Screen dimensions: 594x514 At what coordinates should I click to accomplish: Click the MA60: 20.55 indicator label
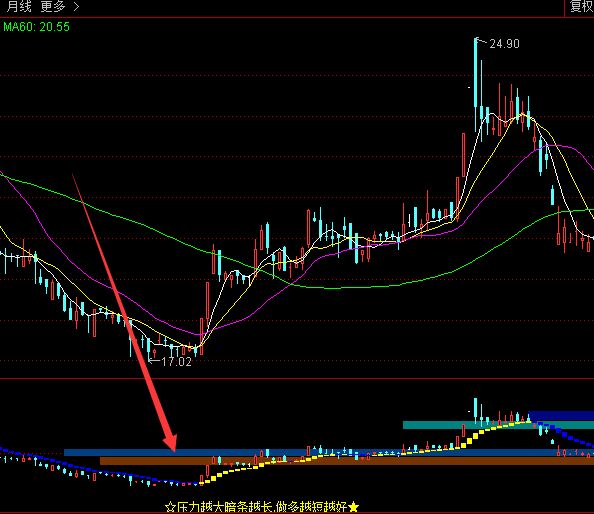[36, 27]
